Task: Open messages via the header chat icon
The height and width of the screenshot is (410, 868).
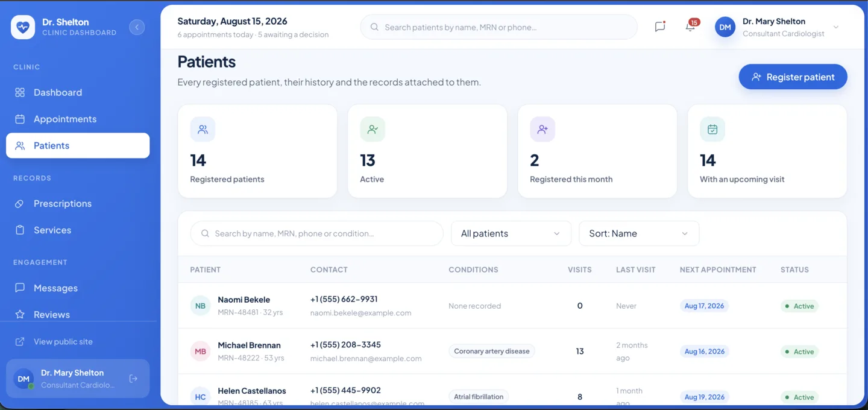Action: pos(660,27)
